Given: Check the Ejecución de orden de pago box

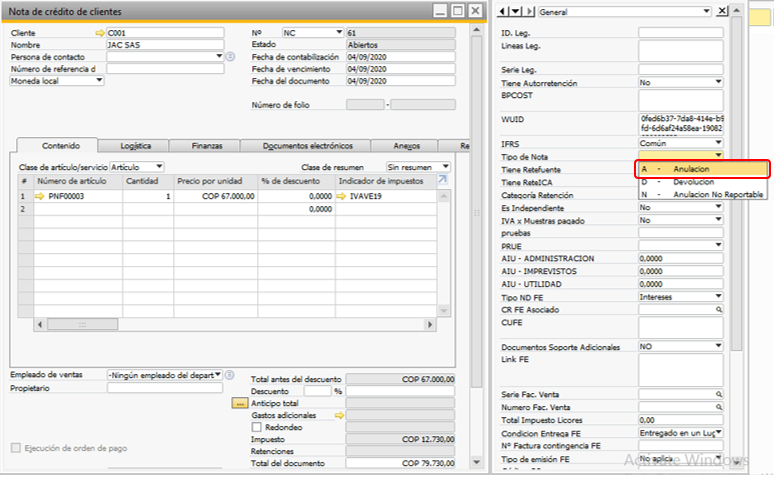Looking at the screenshot, I should point(15,447).
